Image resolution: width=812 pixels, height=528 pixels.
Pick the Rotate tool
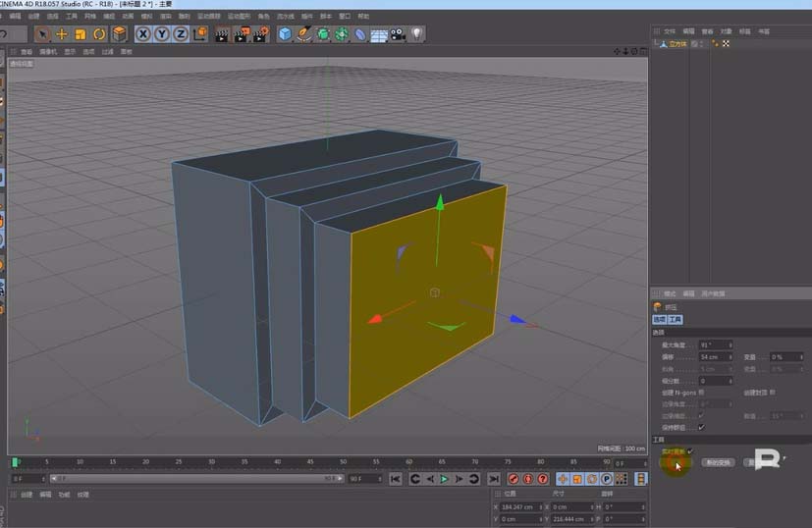99,34
